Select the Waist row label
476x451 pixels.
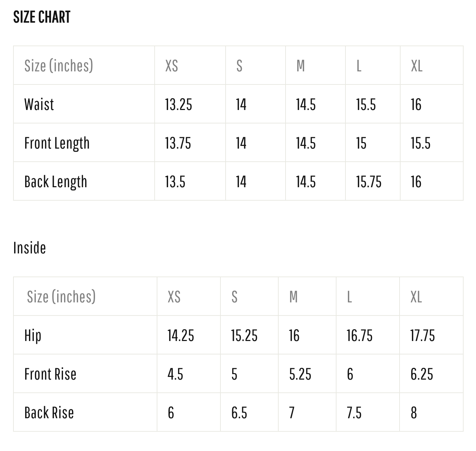pyautogui.click(x=39, y=104)
